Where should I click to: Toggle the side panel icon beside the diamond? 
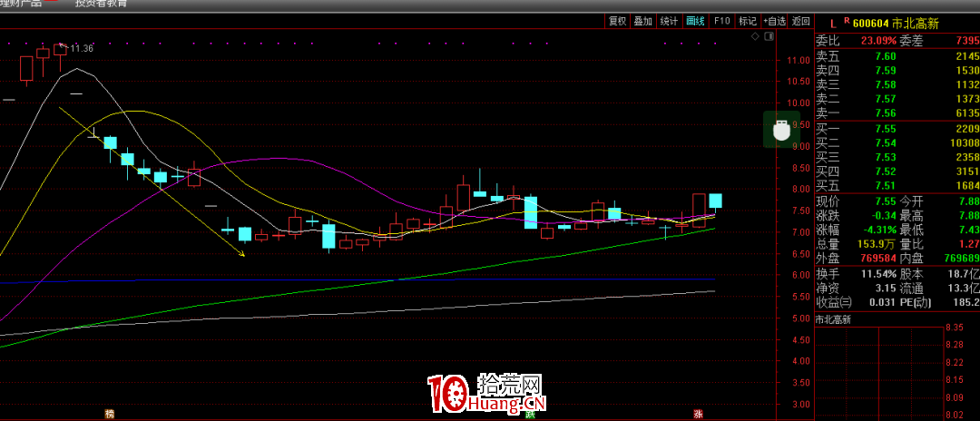(x=769, y=37)
